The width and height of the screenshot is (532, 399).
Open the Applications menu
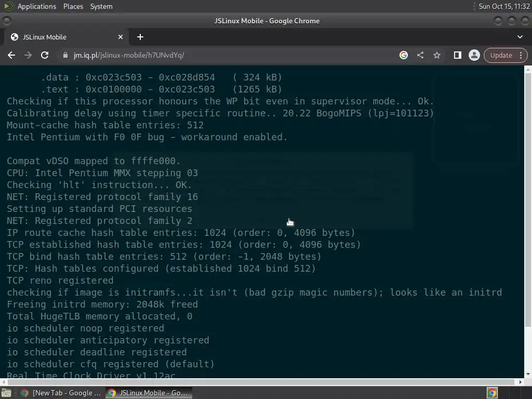click(37, 6)
